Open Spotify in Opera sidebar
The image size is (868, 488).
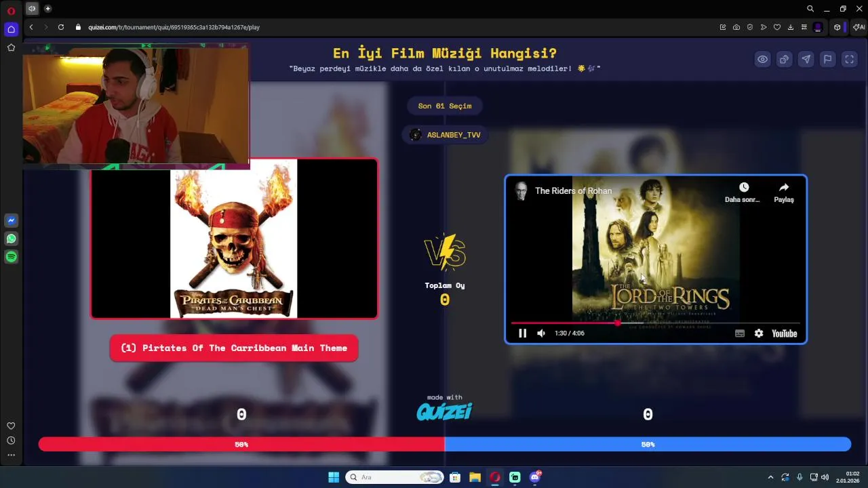point(11,257)
